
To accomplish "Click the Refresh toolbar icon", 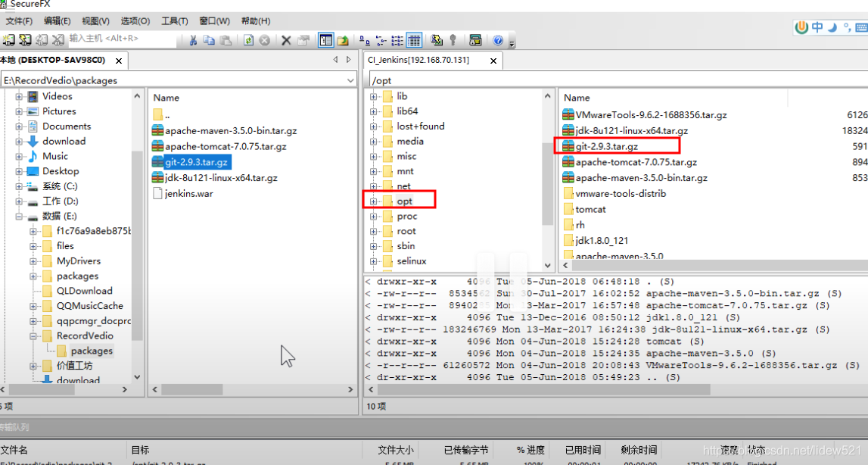I will (x=248, y=40).
